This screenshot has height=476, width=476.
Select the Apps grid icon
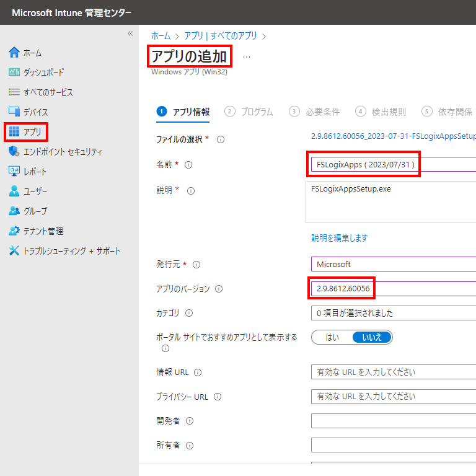point(14,131)
